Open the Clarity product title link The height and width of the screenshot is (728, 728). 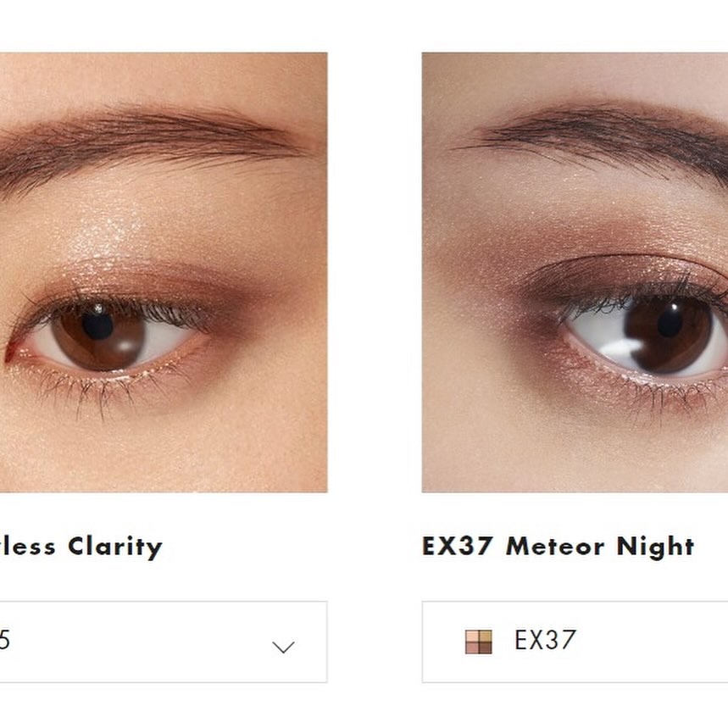[81, 547]
